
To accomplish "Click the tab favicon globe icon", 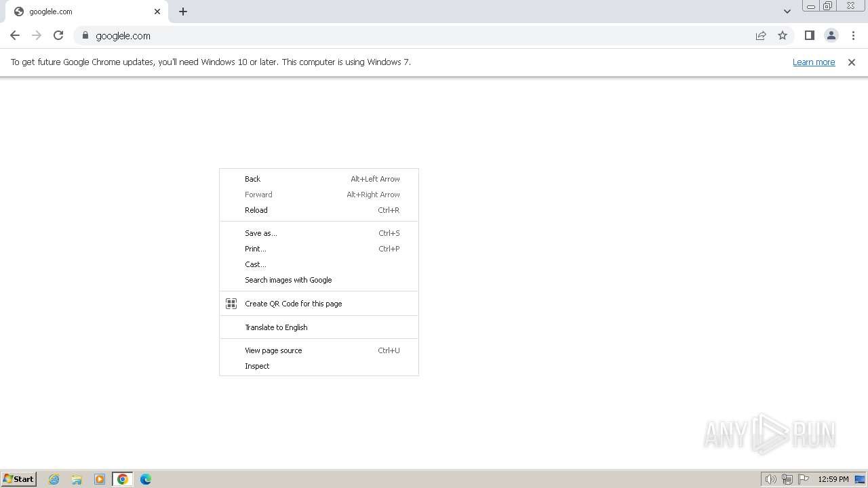I will (x=19, y=12).
